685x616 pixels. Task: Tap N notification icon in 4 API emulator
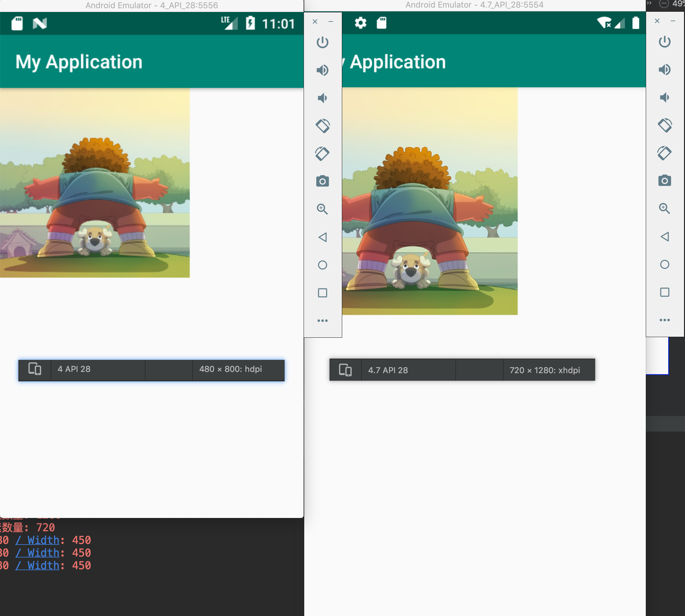coord(40,23)
